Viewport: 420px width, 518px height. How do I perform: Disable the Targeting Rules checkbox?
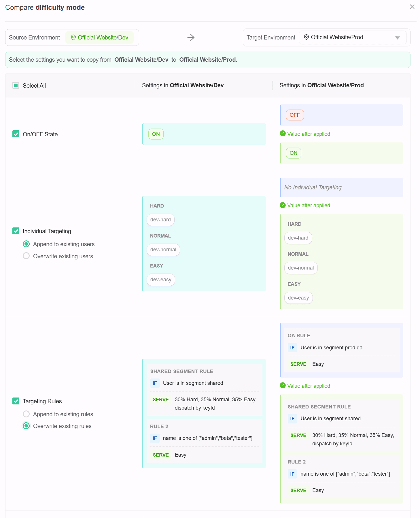click(x=16, y=401)
